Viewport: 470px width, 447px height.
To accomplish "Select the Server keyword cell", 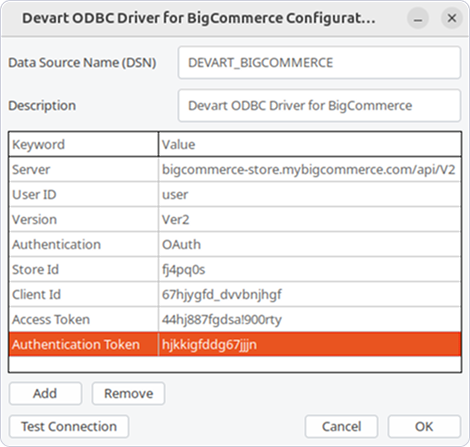I will [x=84, y=170].
